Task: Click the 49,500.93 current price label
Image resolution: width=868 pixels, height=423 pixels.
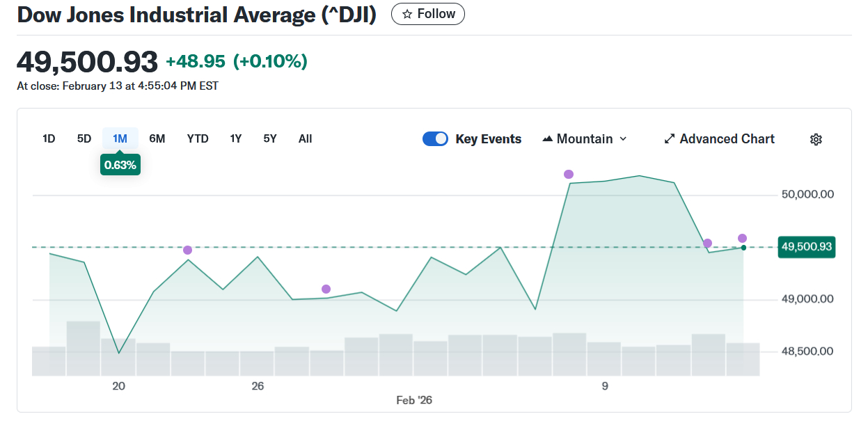Action: point(807,247)
